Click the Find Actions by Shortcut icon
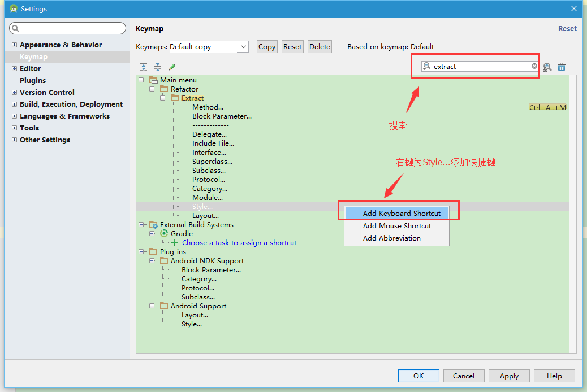 coord(547,67)
